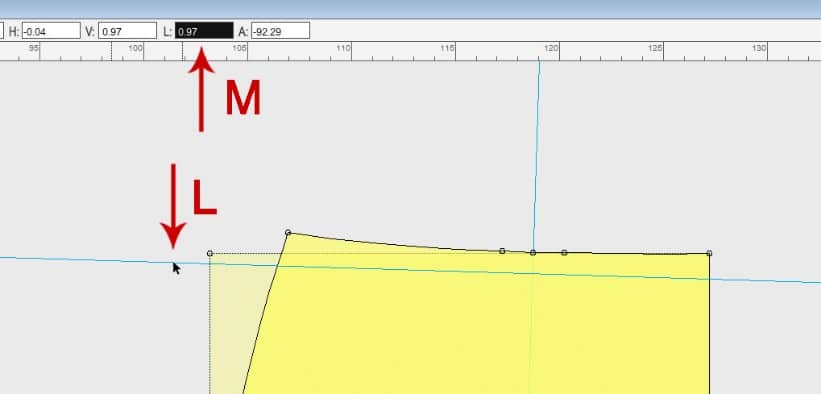821x394 pixels.
Task: Click the original corner point of the dotted outline
Action: (x=210, y=253)
